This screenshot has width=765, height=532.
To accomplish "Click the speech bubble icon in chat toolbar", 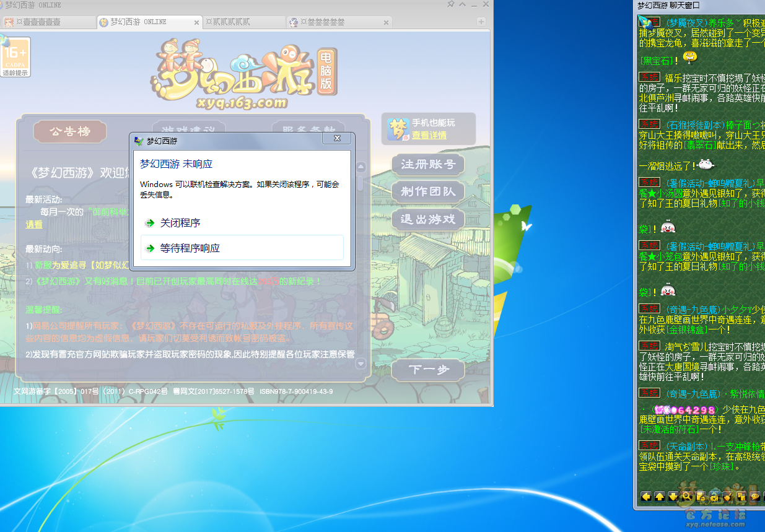I will 755,496.
